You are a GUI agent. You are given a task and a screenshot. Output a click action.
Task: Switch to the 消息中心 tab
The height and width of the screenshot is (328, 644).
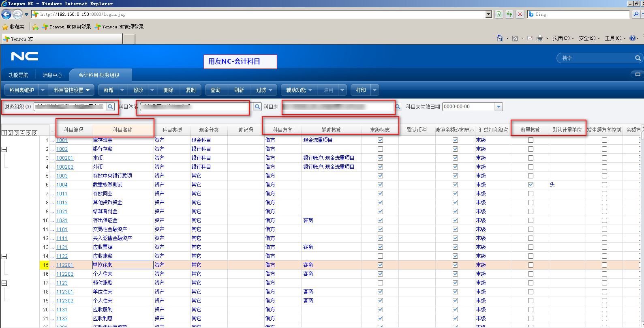click(52, 75)
